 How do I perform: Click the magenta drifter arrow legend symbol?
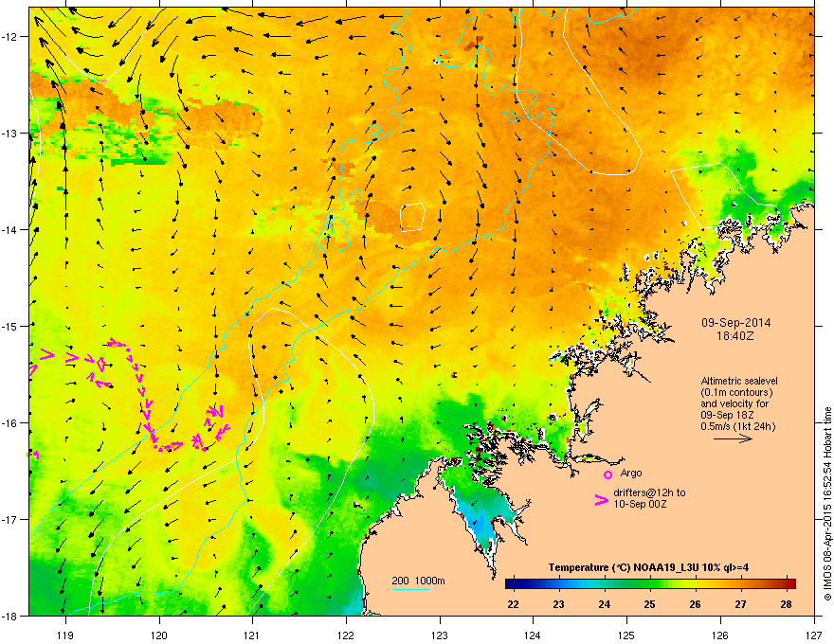tap(602, 500)
